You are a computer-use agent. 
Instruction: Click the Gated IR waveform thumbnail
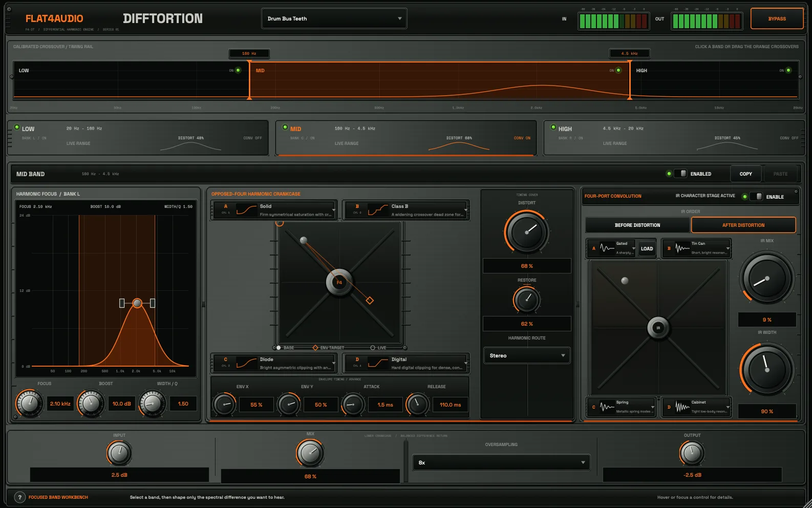point(607,248)
